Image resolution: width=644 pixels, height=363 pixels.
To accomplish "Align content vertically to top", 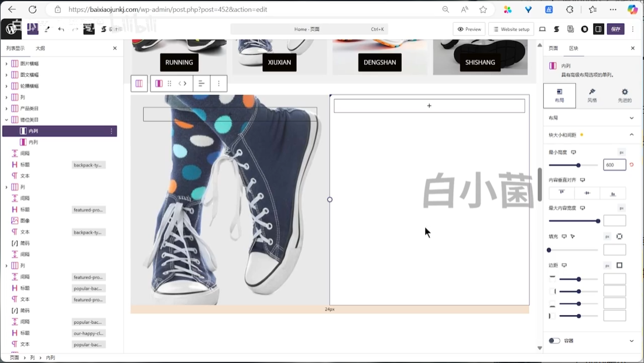I will (x=561, y=193).
